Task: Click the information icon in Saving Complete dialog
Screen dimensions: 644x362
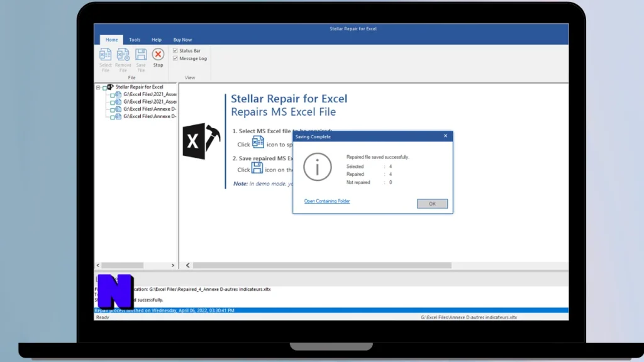Action: tap(318, 167)
